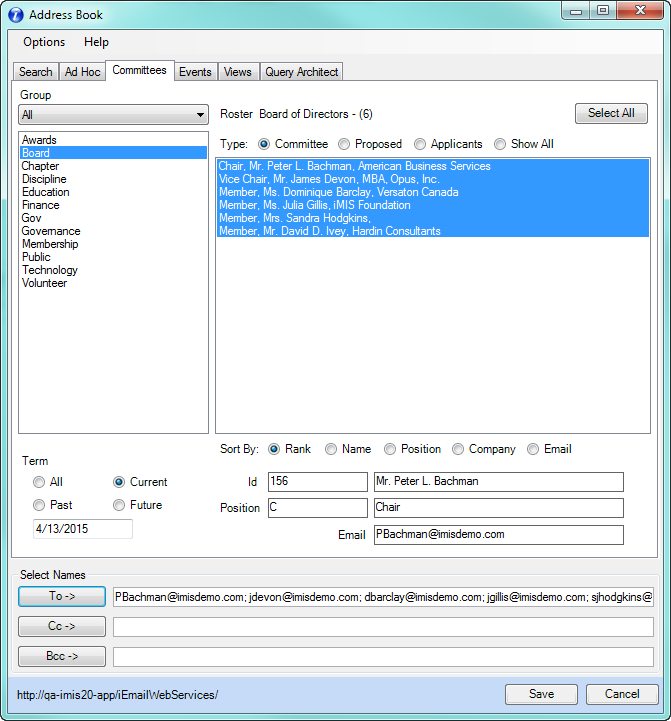Choose Show All roster type
This screenshot has width=671, height=721.
point(500,144)
